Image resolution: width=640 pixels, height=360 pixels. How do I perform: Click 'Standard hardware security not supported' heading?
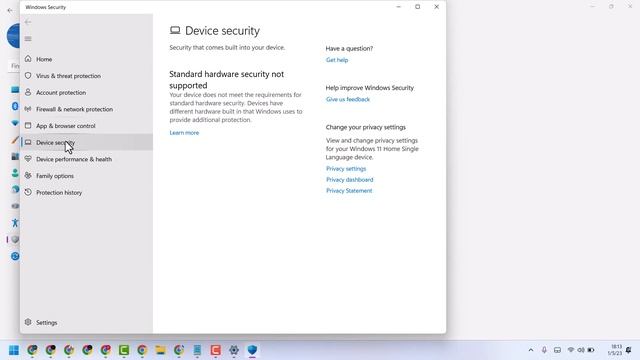227,80
